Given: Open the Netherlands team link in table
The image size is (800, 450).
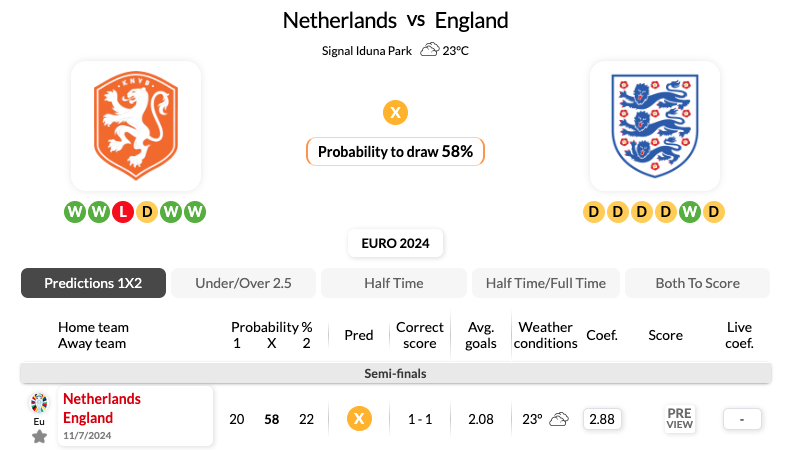Looking at the screenshot, I should point(102,399).
